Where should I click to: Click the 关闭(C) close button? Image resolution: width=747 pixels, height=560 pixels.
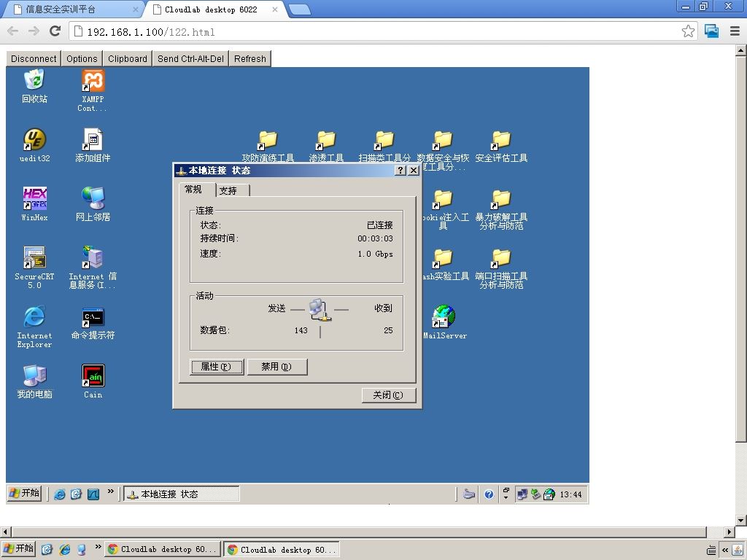[x=388, y=395]
